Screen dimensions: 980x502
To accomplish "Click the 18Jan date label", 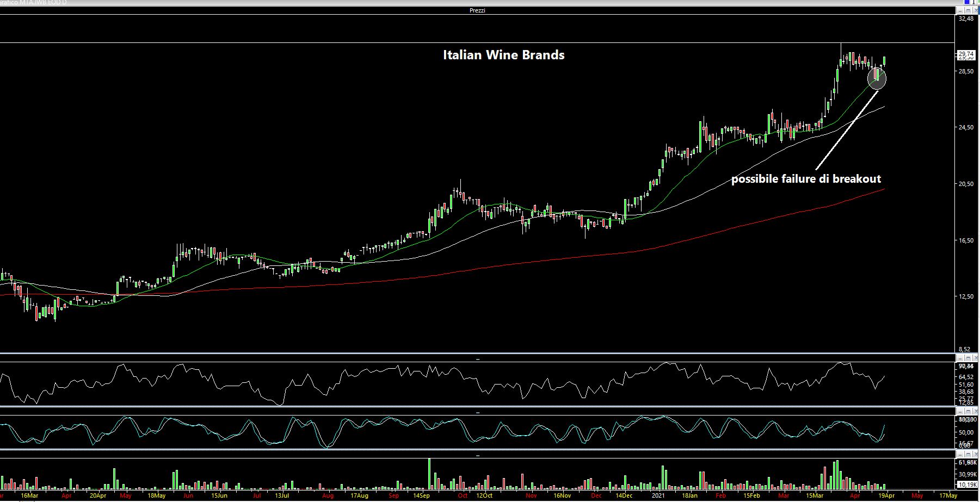I will [690, 496].
